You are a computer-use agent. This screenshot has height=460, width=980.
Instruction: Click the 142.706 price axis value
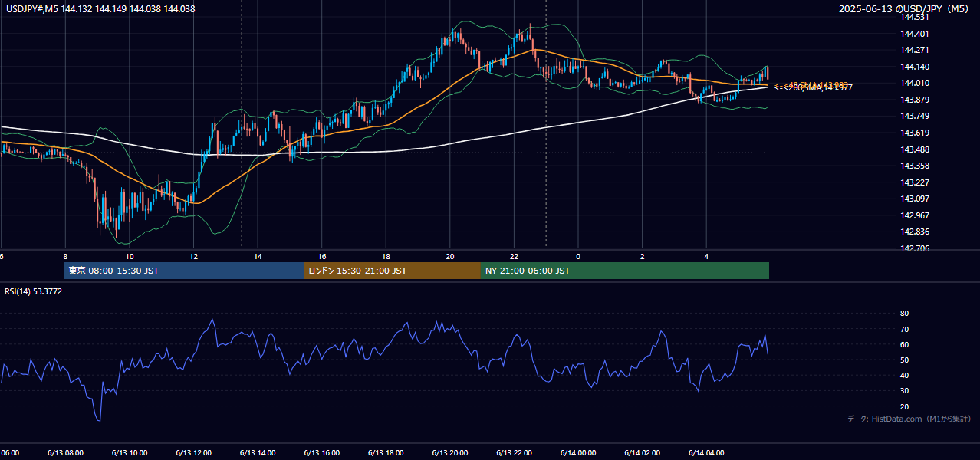[x=914, y=248]
